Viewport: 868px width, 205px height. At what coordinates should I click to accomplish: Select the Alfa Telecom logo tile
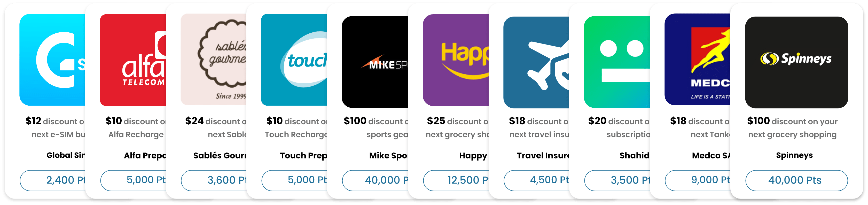pyautogui.click(x=133, y=60)
